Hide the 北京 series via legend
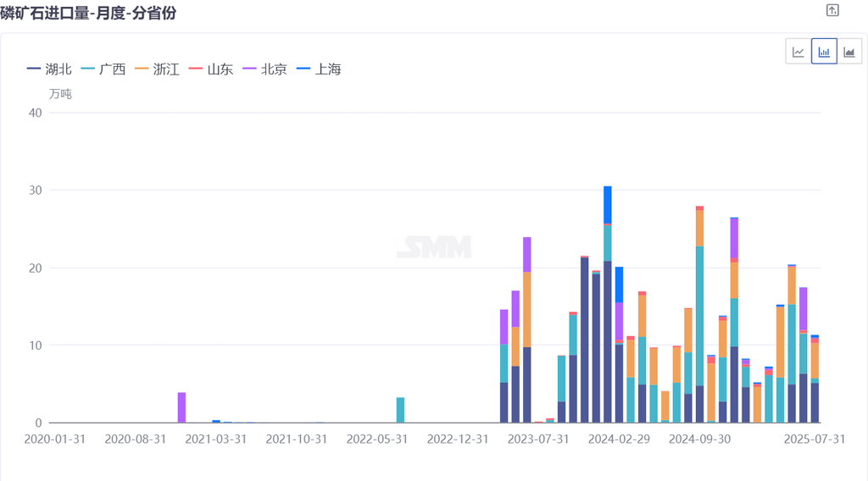868x481 pixels. [264, 69]
